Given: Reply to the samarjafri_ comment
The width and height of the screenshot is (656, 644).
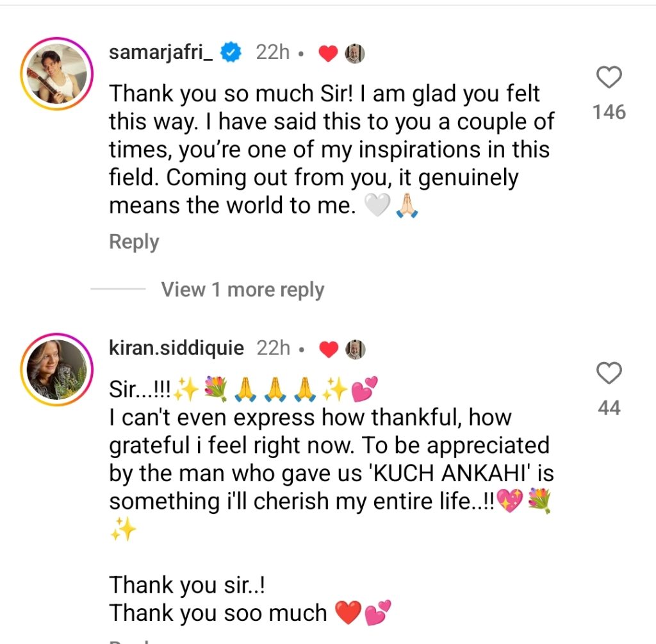Looking at the screenshot, I should point(134,242).
